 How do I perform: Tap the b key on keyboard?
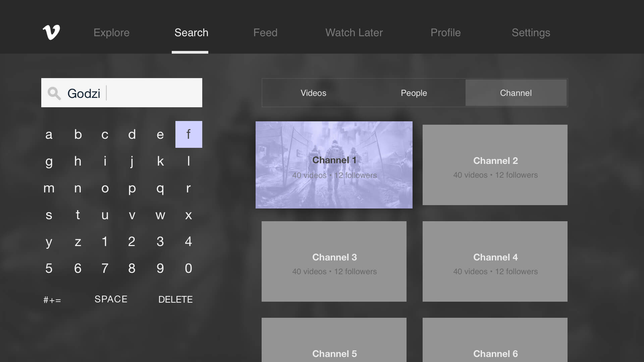pyautogui.click(x=78, y=134)
